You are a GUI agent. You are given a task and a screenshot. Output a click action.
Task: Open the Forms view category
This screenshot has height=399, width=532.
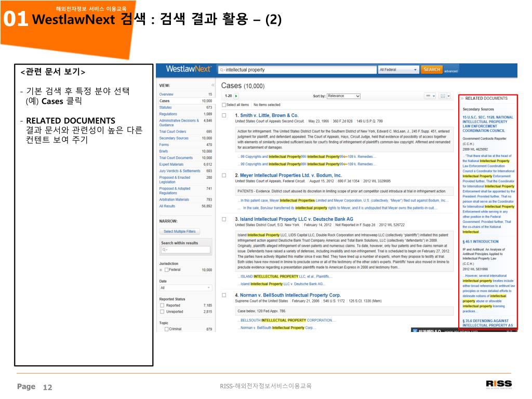point(164,144)
